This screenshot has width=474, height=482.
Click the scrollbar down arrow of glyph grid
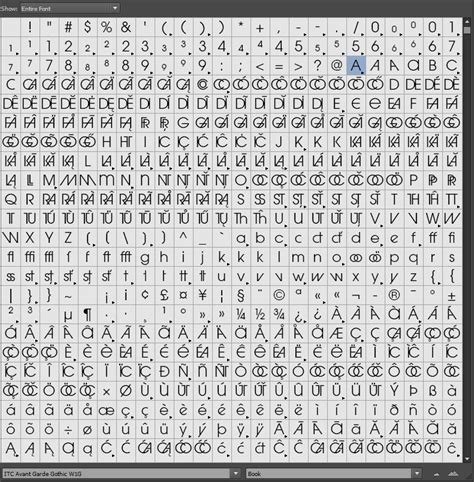click(467, 459)
